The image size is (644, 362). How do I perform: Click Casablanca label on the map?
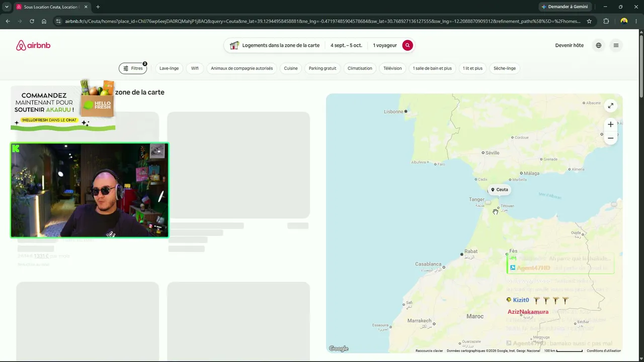428,264
